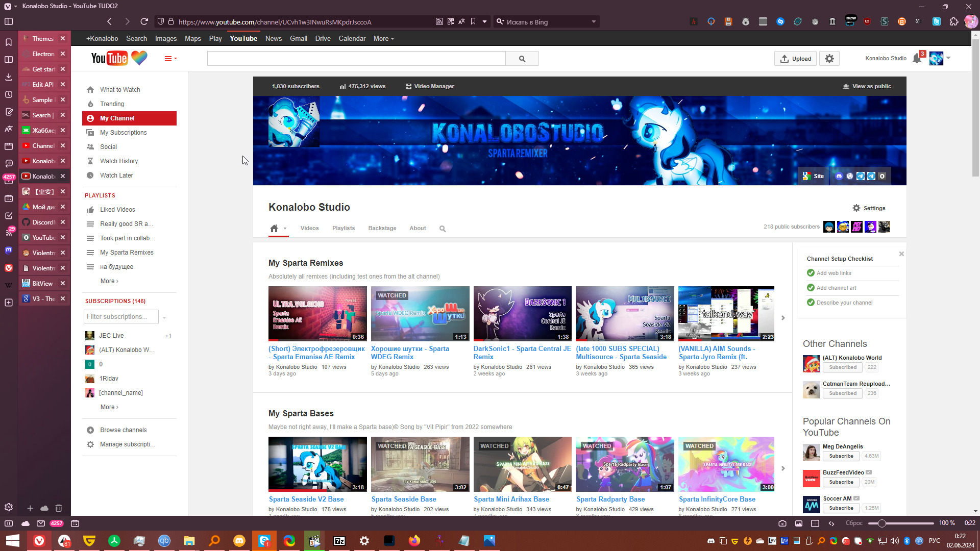This screenshot has height=551, width=980.
Task: Click Liked Videos thumbs-up playlist
Action: click(x=117, y=210)
